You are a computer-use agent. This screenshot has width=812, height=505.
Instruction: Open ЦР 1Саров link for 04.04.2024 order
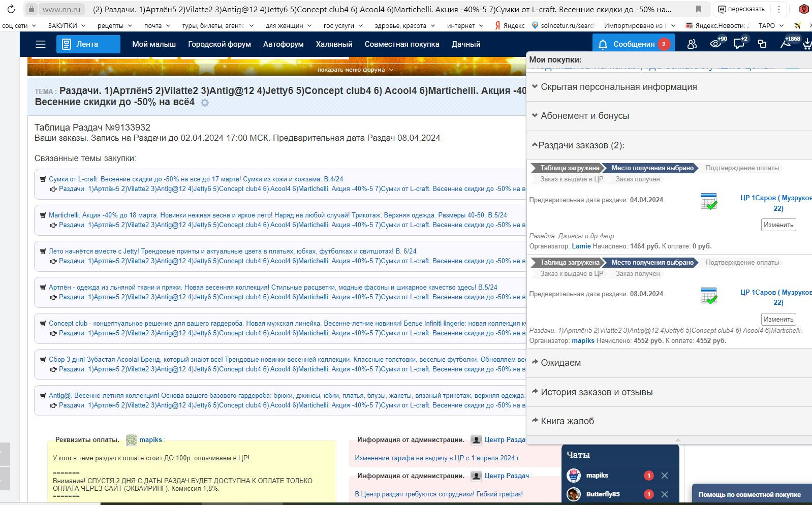pos(776,203)
